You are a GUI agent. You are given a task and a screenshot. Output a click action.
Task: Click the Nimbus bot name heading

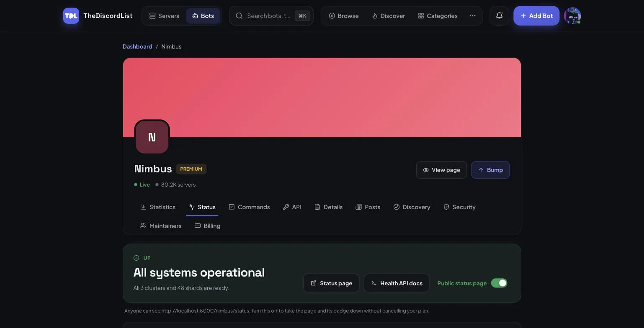click(153, 169)
